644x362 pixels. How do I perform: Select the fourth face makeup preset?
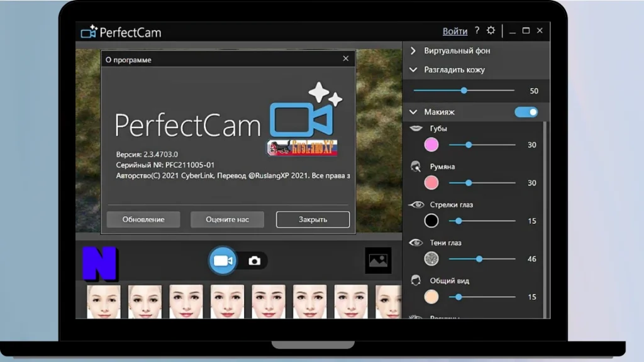tap(227, 302)
